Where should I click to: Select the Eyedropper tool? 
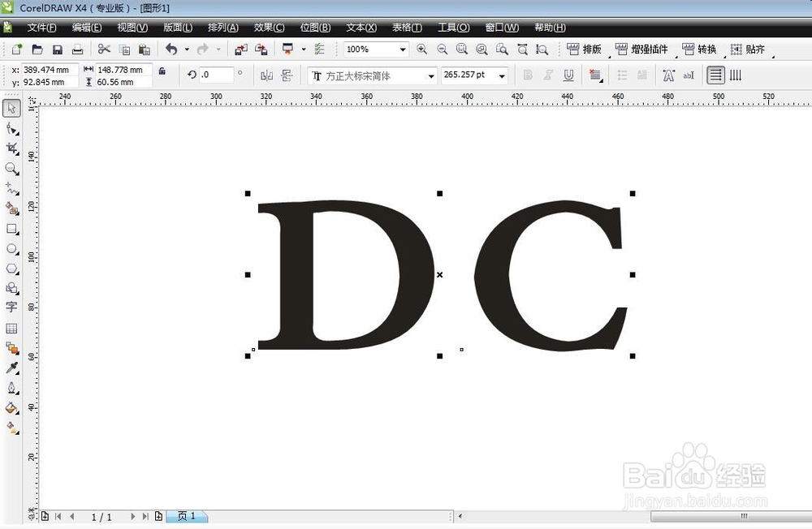tap(12, 368)
